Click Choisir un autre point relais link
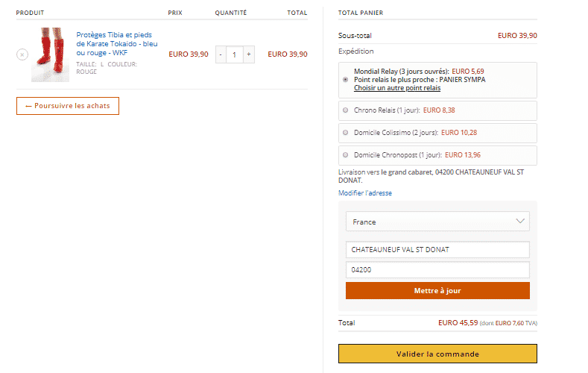The image size is (588, 373). [397, 88]
